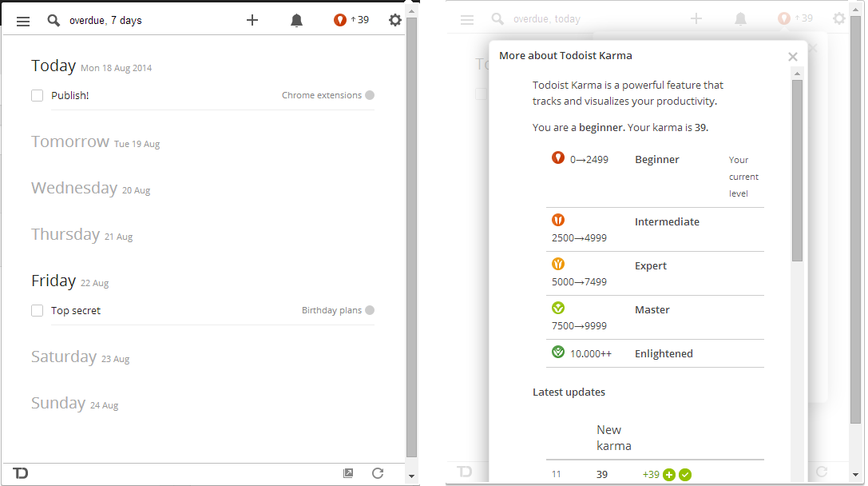Select the Friday 22 Aug heading
Viewport: 868px width, 486px height.
coord(69,281)
